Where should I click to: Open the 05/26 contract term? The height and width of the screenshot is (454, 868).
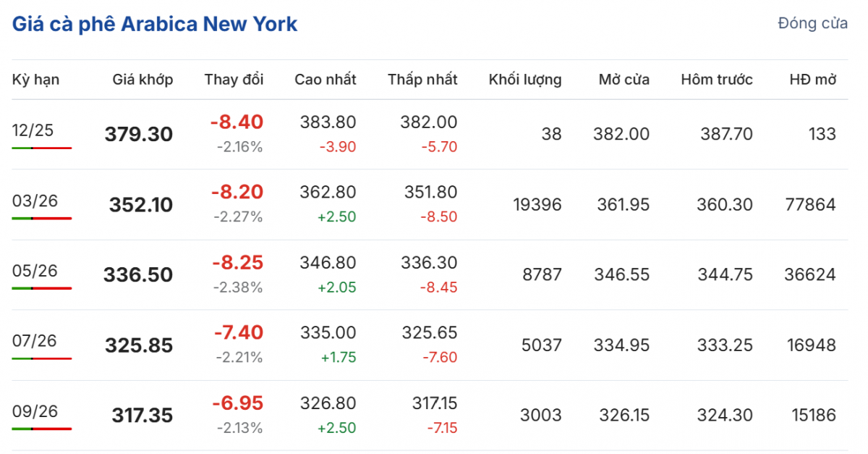[x=34, y=271]
